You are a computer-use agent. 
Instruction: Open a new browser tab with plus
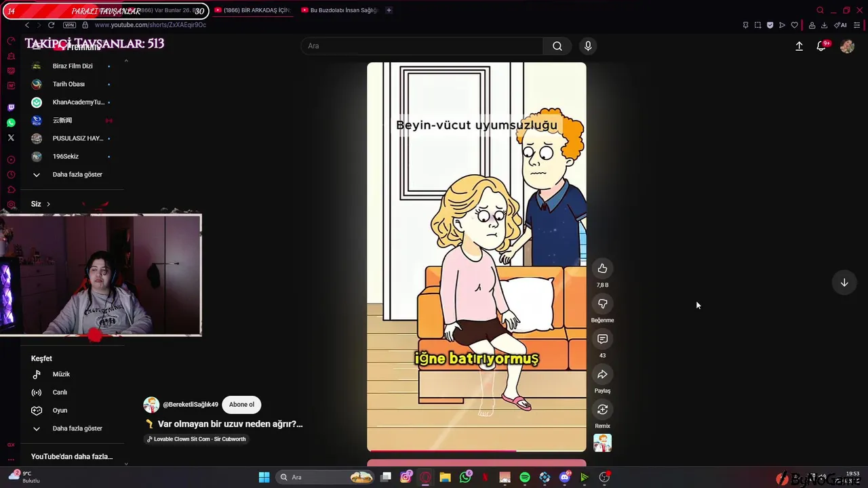389,10
